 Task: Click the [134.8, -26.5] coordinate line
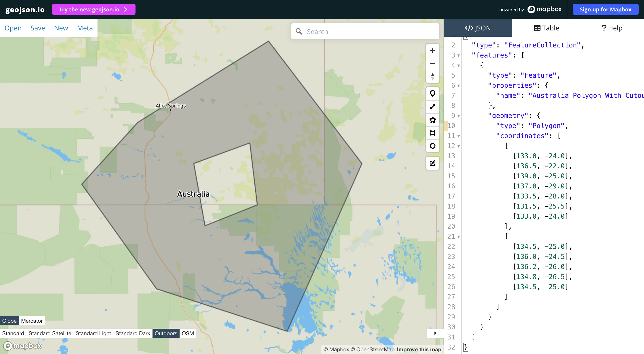pos(542,276)
